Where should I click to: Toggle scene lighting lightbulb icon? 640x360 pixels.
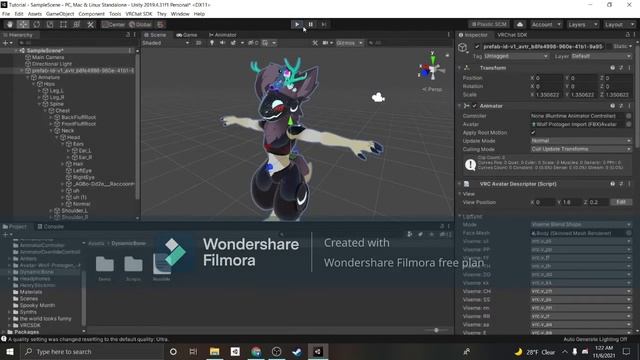tap(211, 42)
